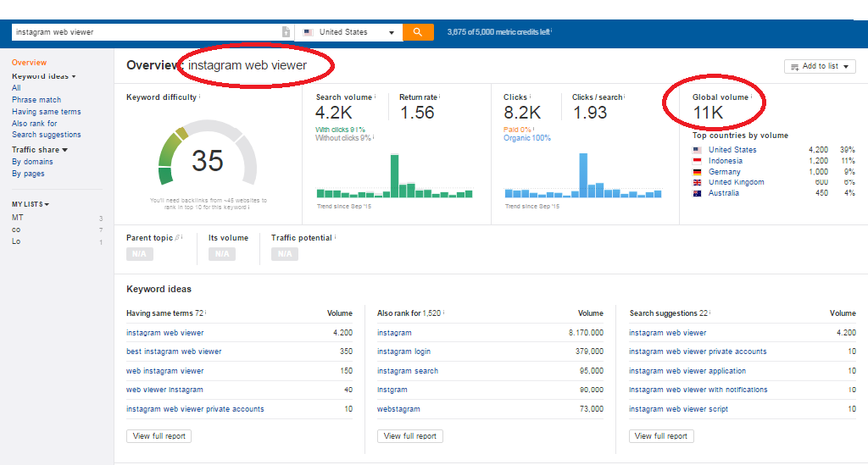
Task: Open 'instagram web viewer application' suggestion
Action: point(687,371)
